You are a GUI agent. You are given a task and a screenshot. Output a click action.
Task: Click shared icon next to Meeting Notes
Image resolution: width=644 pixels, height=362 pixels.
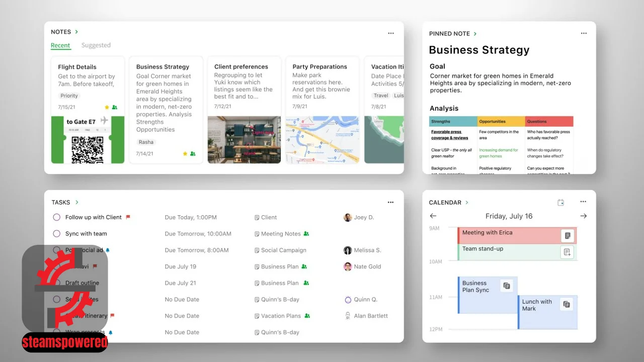click(x=306, y=234)
